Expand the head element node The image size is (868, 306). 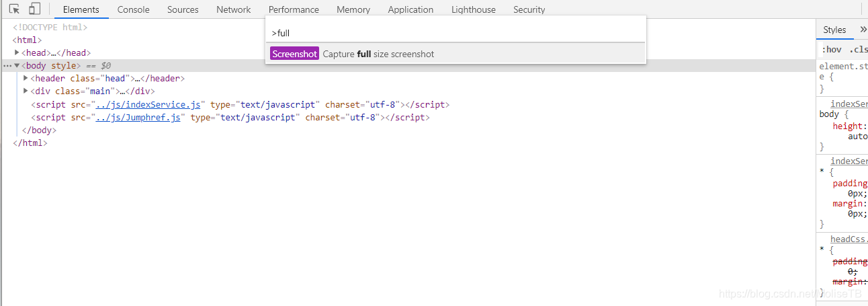[x=17, y=52]
